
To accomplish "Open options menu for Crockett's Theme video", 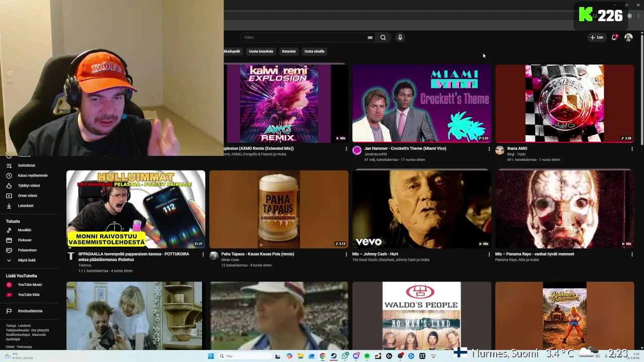I will (489, 149).
